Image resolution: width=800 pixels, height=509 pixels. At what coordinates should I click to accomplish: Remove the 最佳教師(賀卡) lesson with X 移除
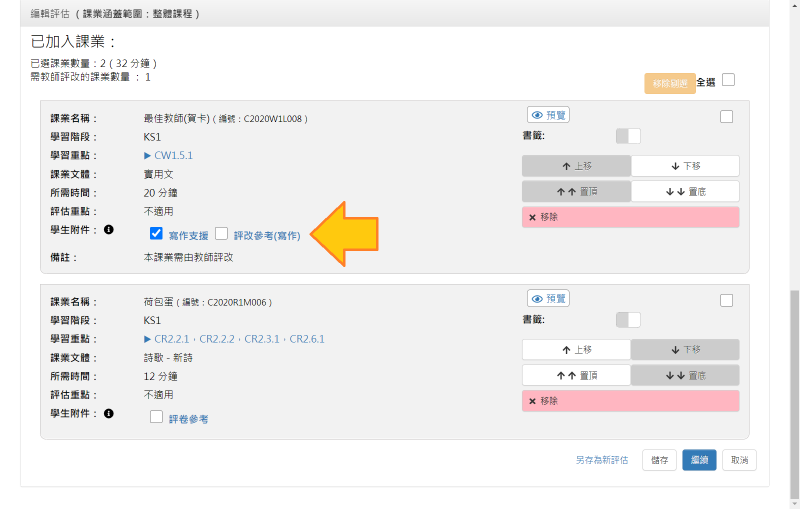click(630, 217)
